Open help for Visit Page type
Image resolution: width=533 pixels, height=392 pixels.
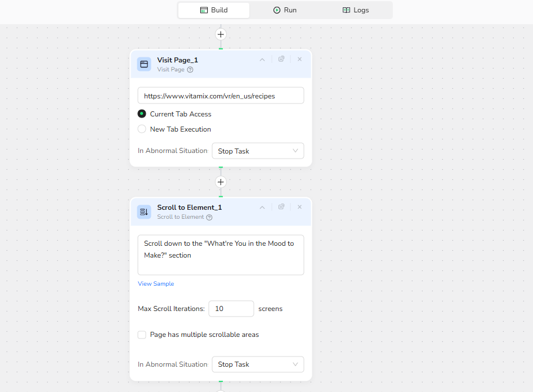[x=190, y=70]
